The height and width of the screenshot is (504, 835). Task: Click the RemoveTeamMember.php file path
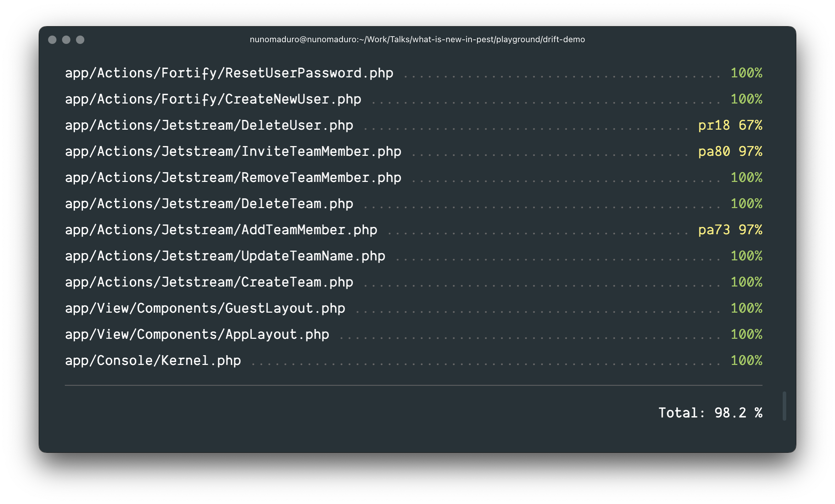coord(233,178)
